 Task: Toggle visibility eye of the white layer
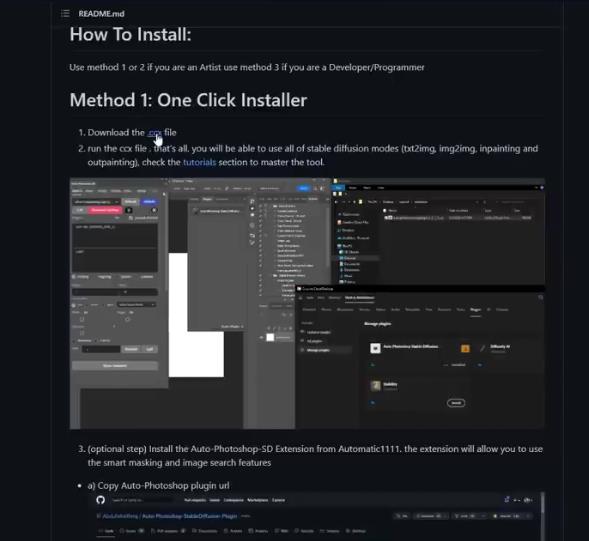[261, 338]
